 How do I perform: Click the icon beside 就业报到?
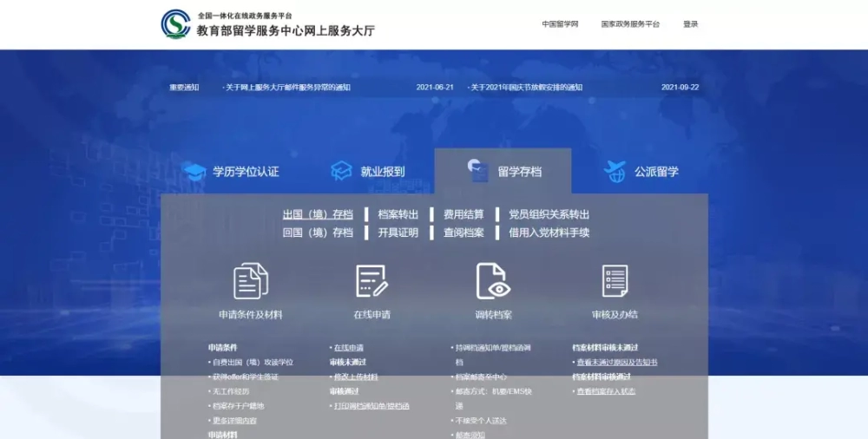pos(341,171)
